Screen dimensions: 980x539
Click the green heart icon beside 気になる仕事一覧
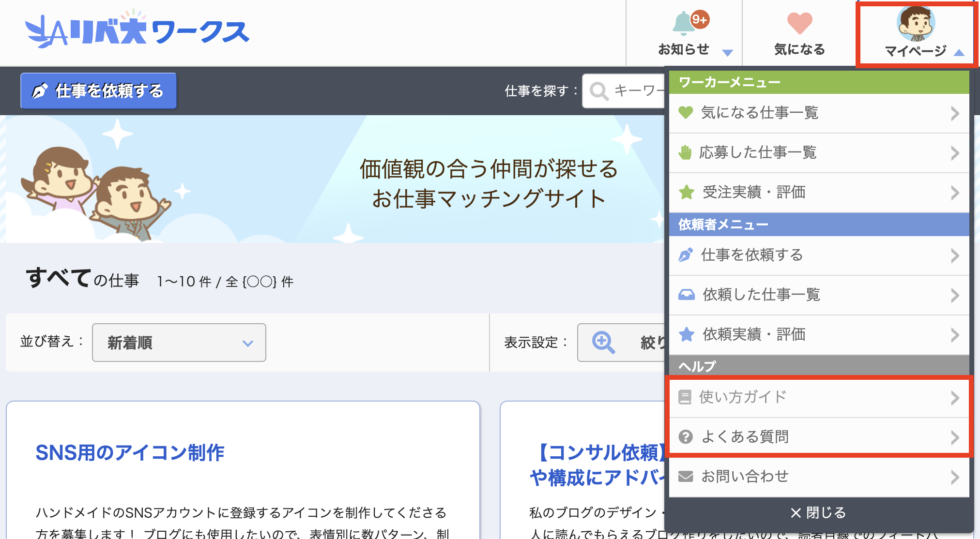[686, 113]
